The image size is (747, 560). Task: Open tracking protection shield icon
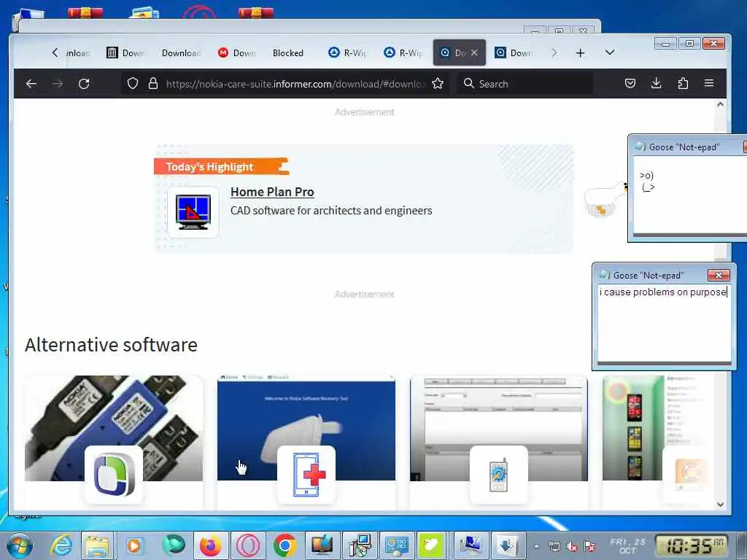click(x=133, y=84)
